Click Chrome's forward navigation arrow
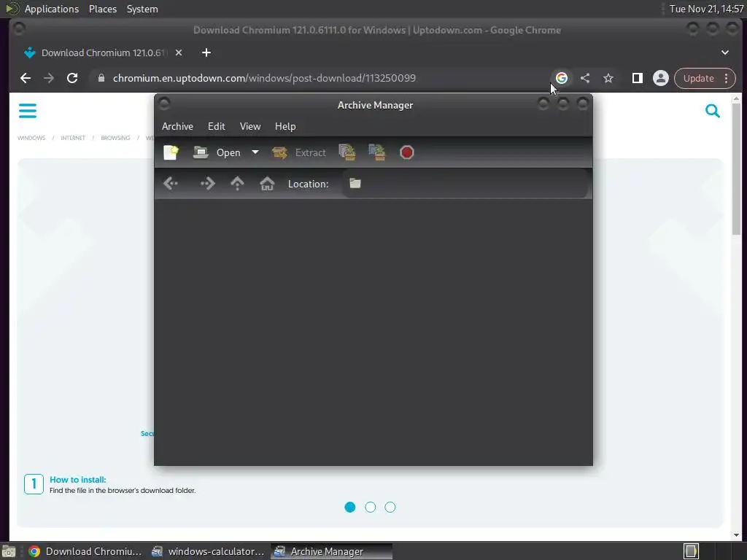The height and width of the screenshot is (560, 747). pos(49,78)
